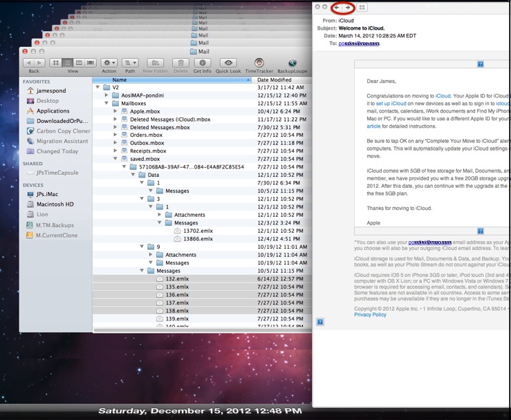Click the Delete trash toolbar icon
This screenshot has width=511, height=420.
coord(181,63)
